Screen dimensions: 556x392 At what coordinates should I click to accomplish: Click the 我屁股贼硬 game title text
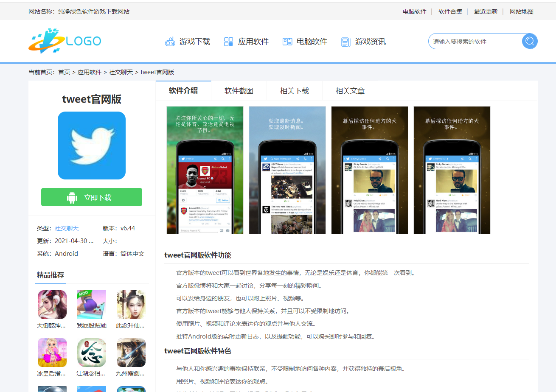tap(92, 325)
